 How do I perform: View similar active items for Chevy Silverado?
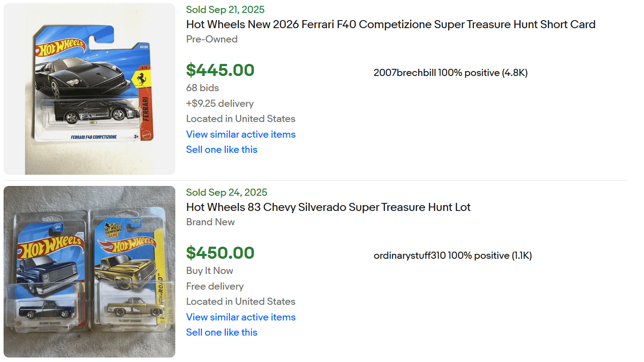241,317
